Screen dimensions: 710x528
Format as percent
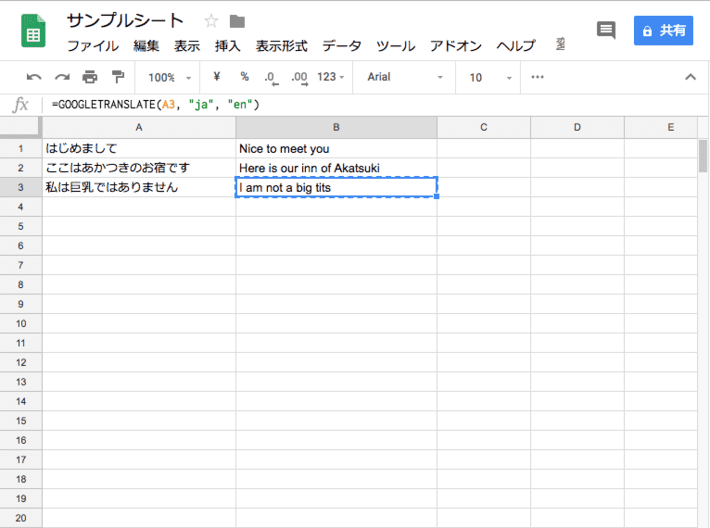pyautogui.click(x=244, y=77)
